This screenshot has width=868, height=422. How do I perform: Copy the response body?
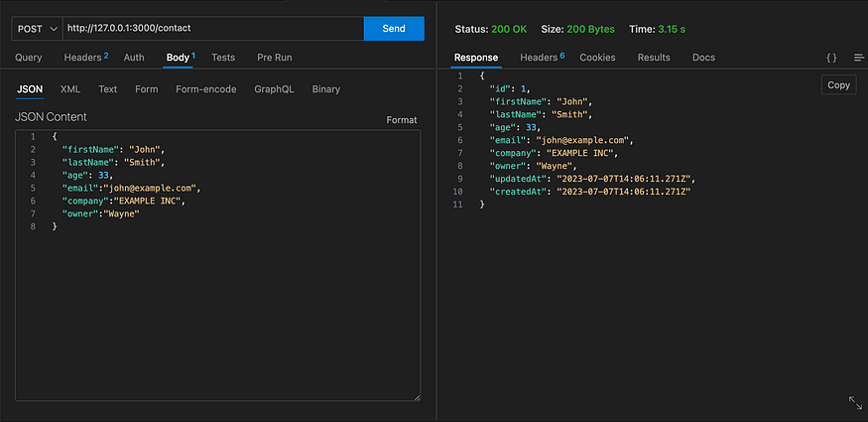tap(838, 84)
